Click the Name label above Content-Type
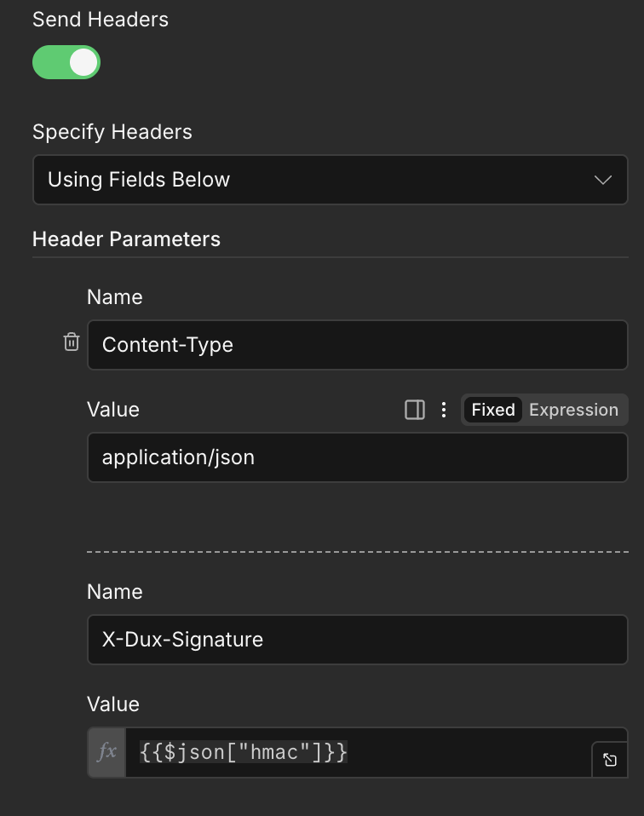Image resolution: width=644 pixels, height=816 pixels. [115, 297]
